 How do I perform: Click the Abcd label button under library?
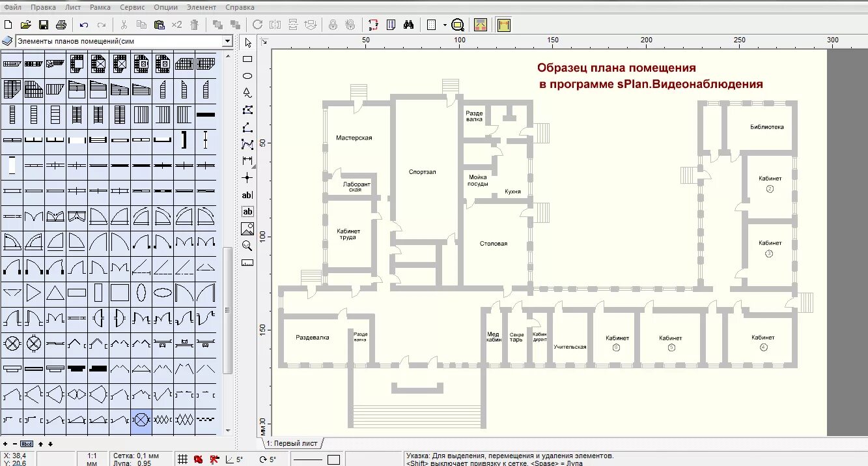tap(26, 444)
